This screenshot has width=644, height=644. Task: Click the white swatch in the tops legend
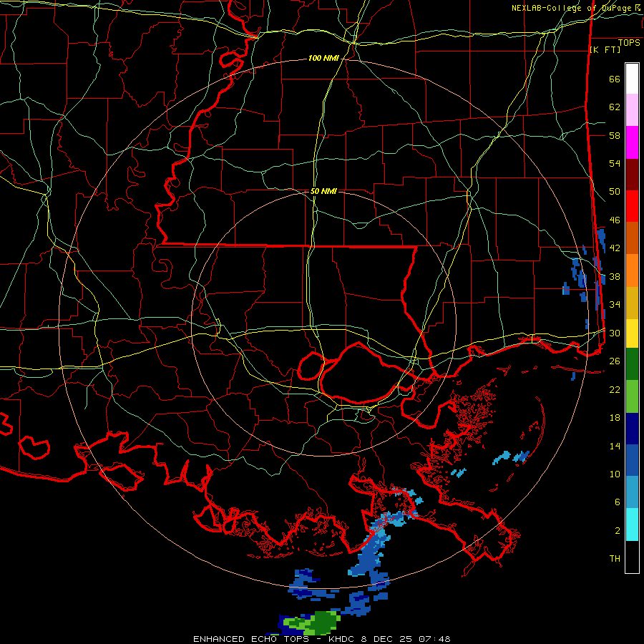pos(632,79)
